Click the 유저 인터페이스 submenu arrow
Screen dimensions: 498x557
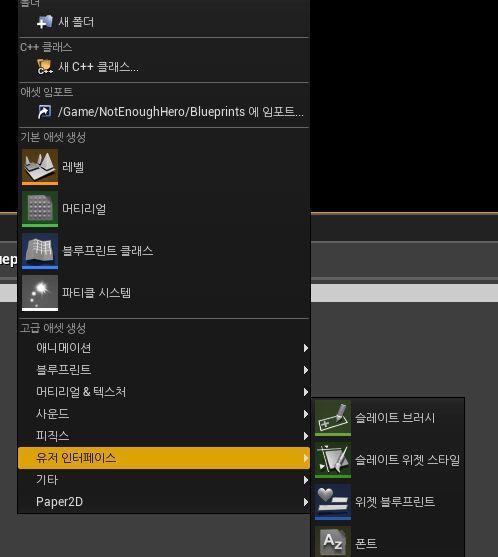pyautogui.click(x=306, y=458)
